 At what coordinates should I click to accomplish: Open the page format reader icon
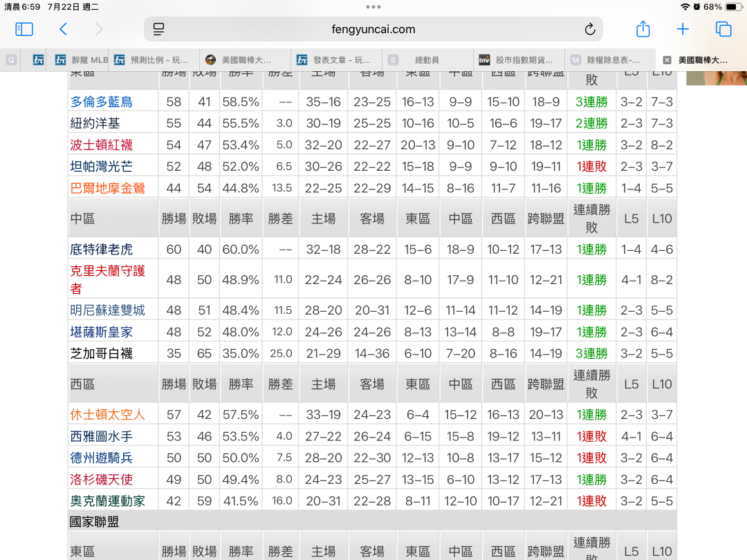(158, 29)
